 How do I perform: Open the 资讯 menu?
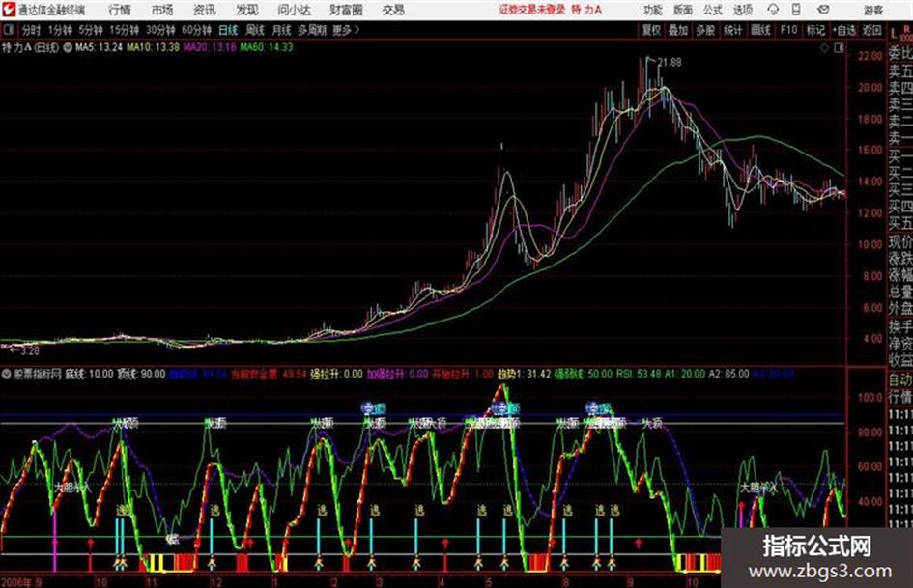click(x=205, y=10)
